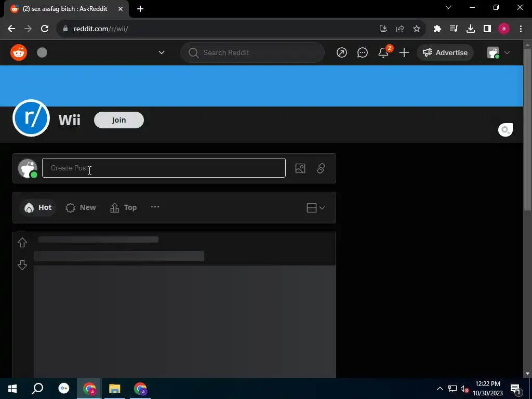Image resolution: width=532 pixels, height=399 pixels.
Task: Show hidden system tray icons
Action: click(x=440, y=389)
